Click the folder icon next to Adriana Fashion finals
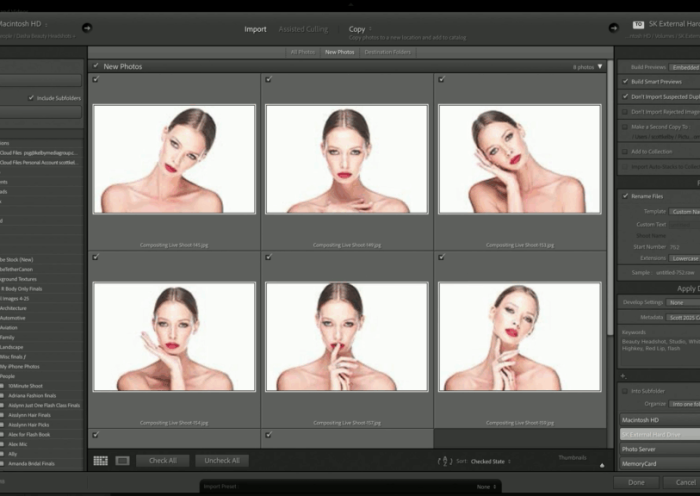 (x=4, y=395)
